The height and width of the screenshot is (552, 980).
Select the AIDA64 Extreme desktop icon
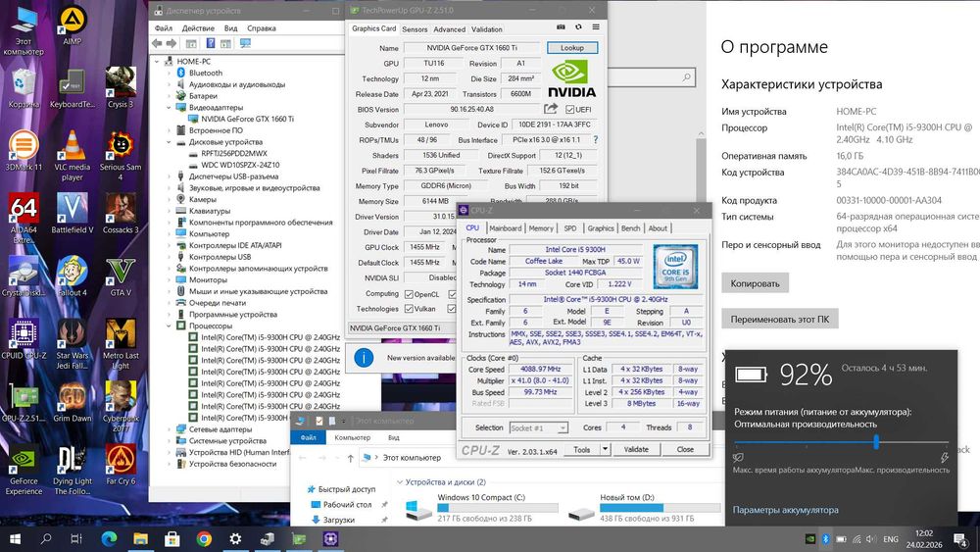pyautogui.click(x=24, y=219)
